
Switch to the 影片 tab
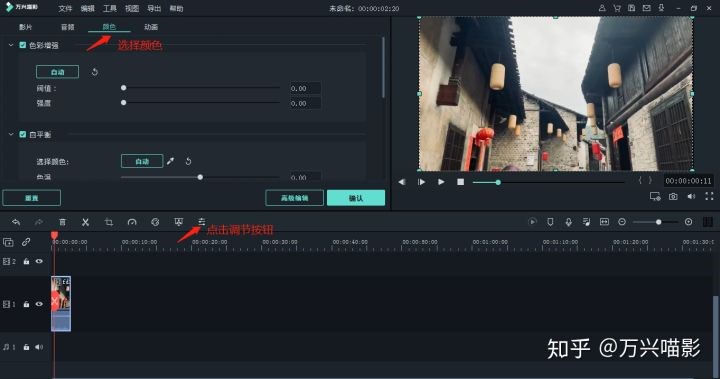point(26,27)
